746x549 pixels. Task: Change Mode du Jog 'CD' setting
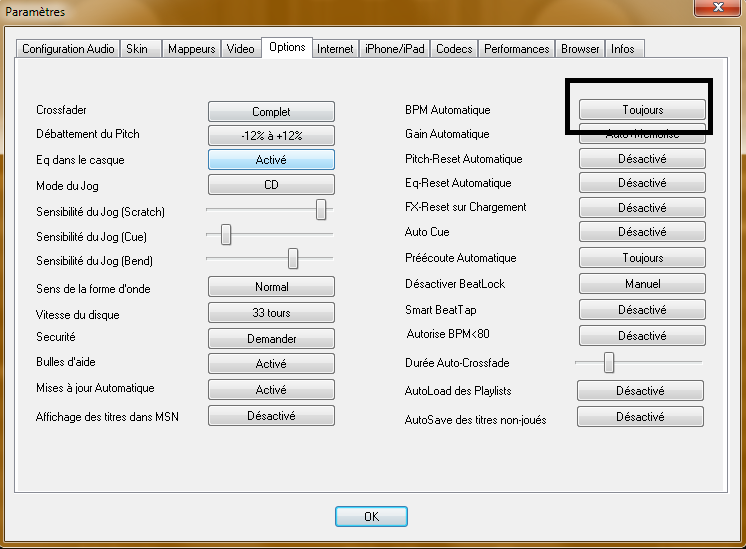coord(271,185)
